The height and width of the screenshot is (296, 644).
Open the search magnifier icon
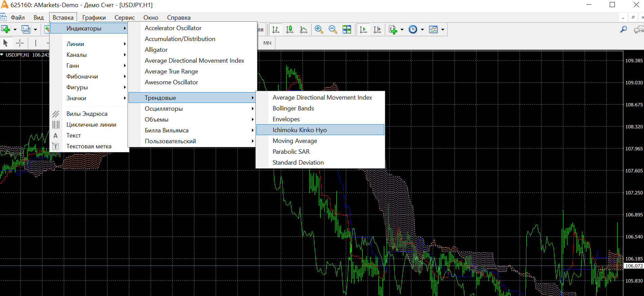623,29
